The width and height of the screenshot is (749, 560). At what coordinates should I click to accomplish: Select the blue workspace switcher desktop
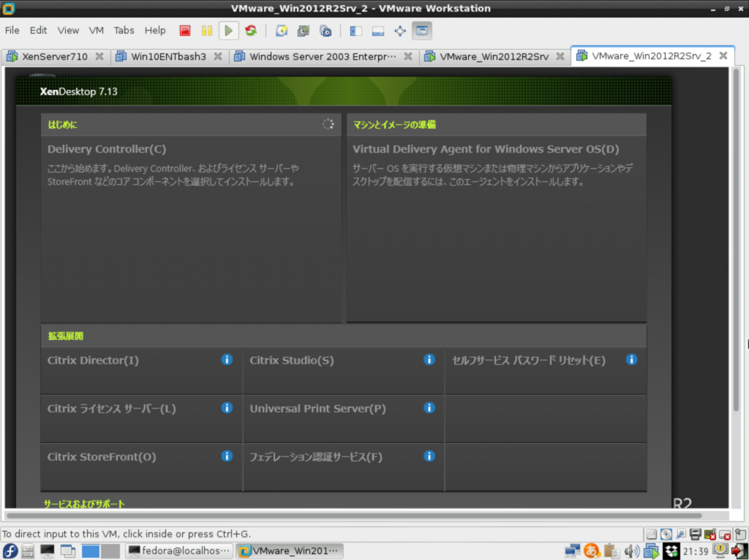(90, 551)
